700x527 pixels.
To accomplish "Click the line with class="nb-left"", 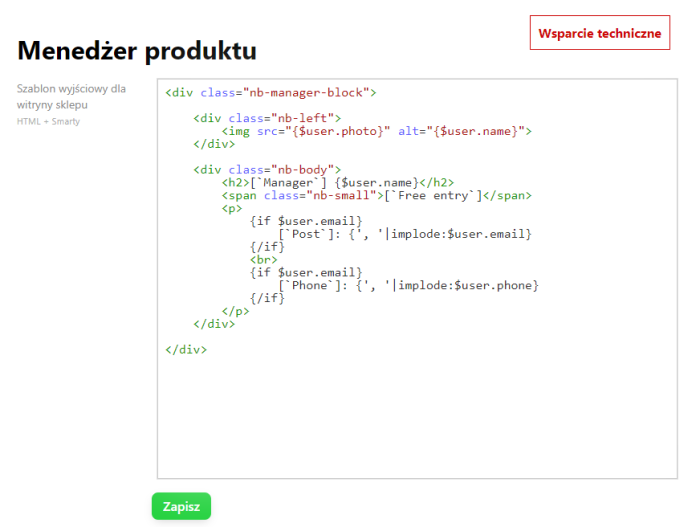I will (267, 118).
